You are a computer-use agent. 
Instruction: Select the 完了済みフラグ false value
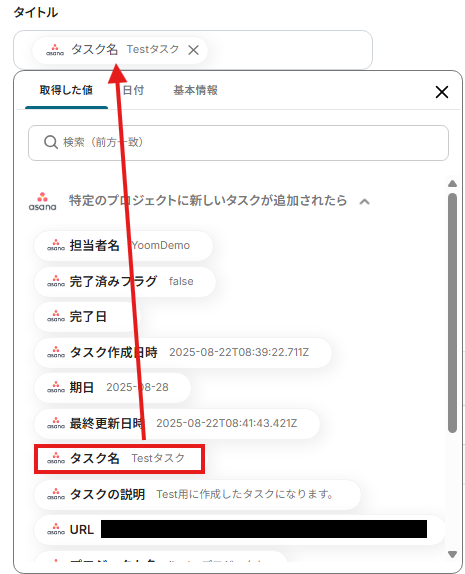tap(124, 282)
